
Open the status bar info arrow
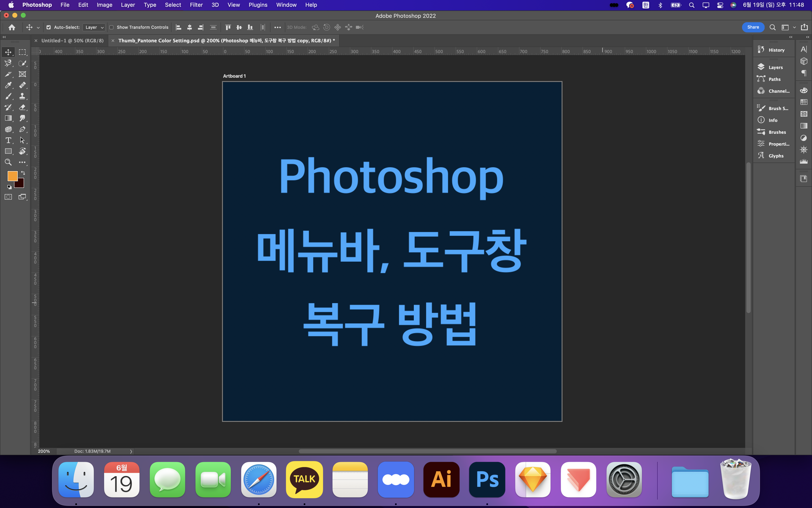pyautogui.click(x=131, y=451)
